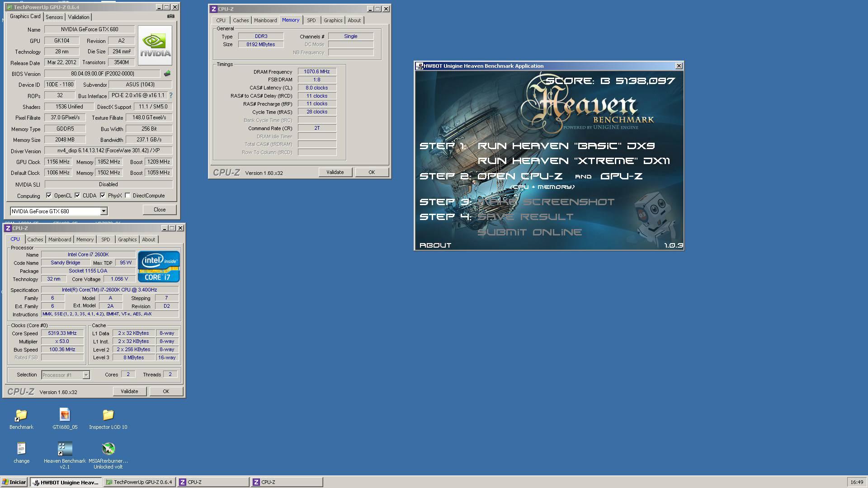Image resolution: width=868 pixels, height=488 pixels.
Task: Click the GPU Name field value
Action: (x=90, y=29)
